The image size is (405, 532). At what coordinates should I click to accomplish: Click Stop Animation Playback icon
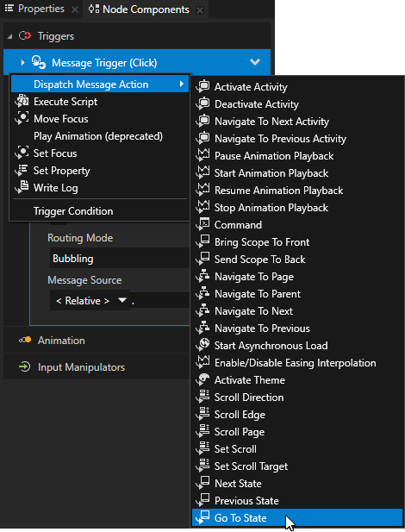point(203,207)
